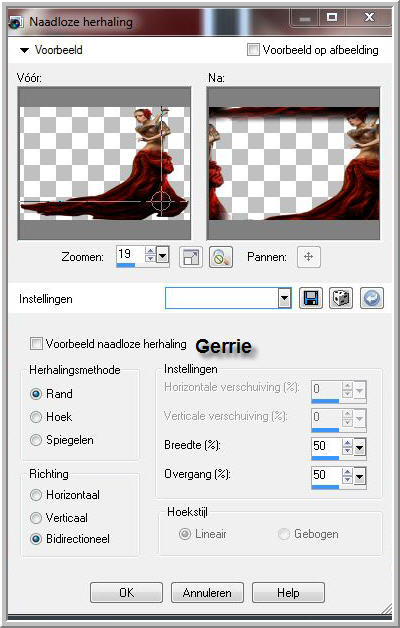Click the reset to default arrow icon
The image size is (400, 628).
(372, 298)
